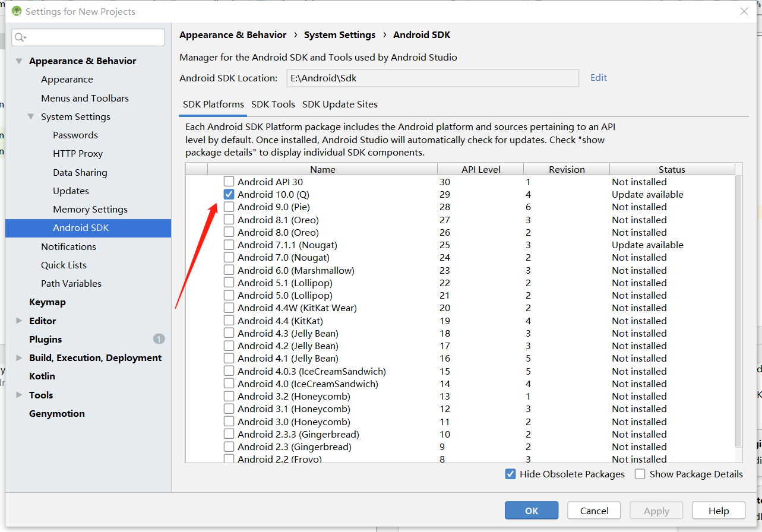Check the Android 5.0 (Lollipop) checkbox
Screen dimensions: 762x532
229,295
